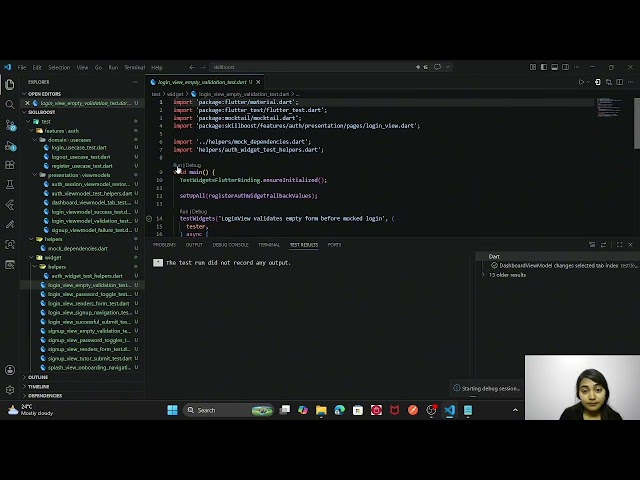Expand the DEPENDENCIES section
This screenshot has width=640, height=480.
[45, 396]
